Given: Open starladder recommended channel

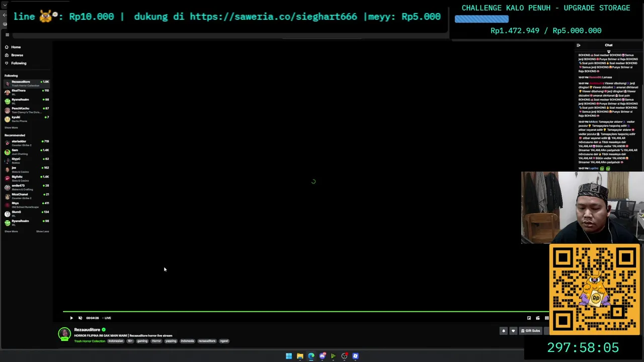Looking at the screenshot, I should click(x=27, y=143).
